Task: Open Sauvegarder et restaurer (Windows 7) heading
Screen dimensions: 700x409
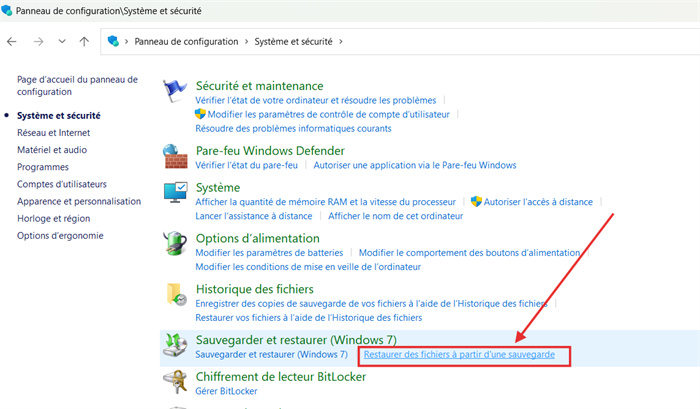Action: pyautogui.click(x=296, y=340)
